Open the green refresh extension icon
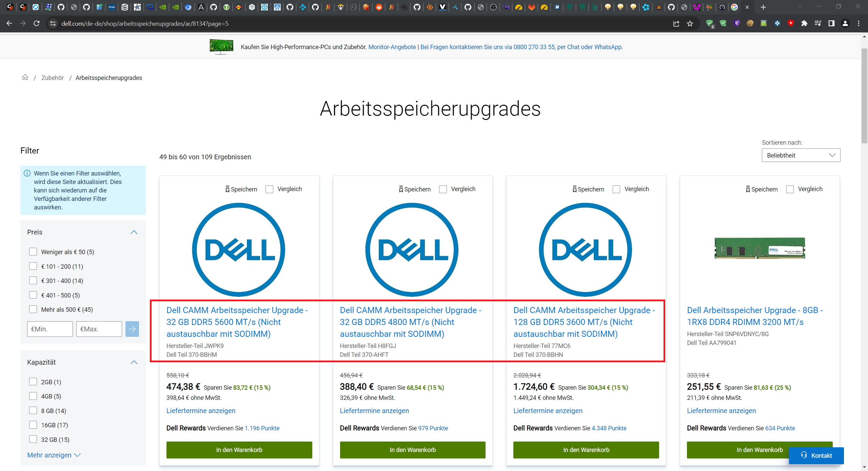This screenshot has width=868, height=471. 764,23
